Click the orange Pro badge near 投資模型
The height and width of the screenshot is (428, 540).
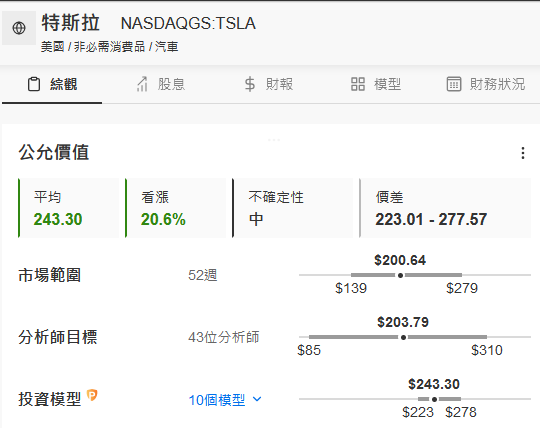92,395
